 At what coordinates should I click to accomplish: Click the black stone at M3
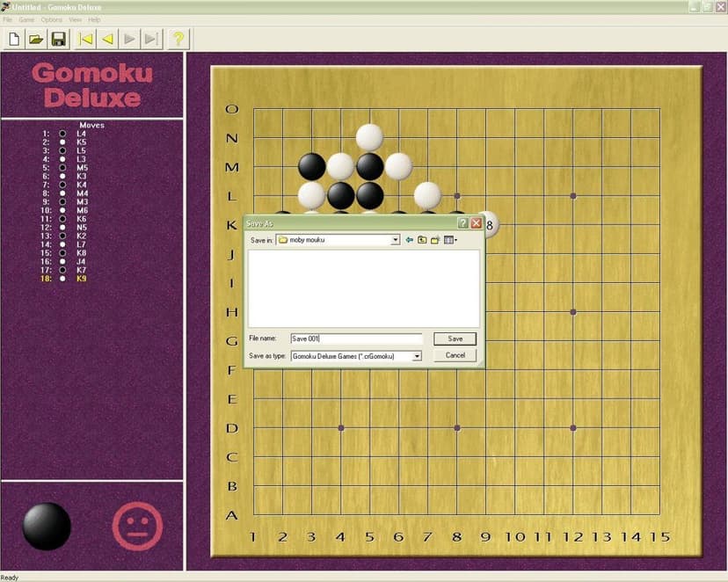pyautogui.click(x=311, y=167)
